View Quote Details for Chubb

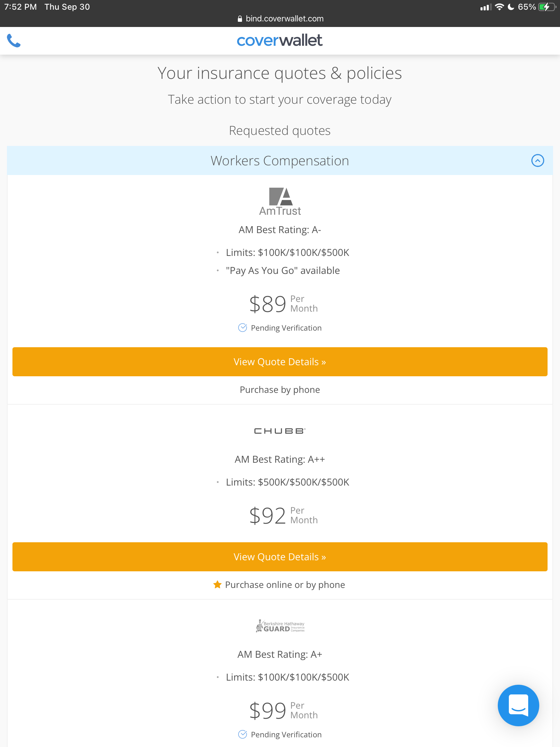pos(280,557)
